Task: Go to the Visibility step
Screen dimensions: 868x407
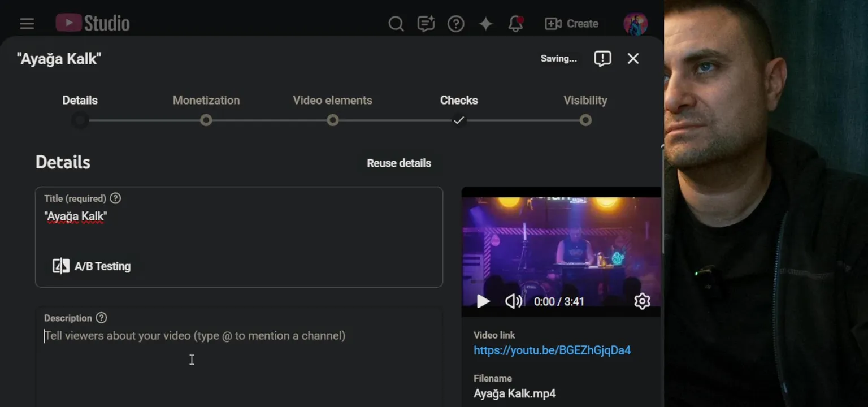Action: [585, 101]
